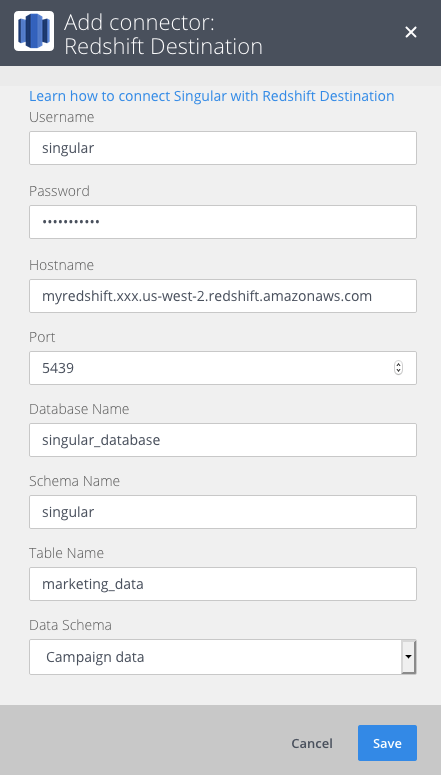Focus the Table Name field marketing_data

coord(223,584)
